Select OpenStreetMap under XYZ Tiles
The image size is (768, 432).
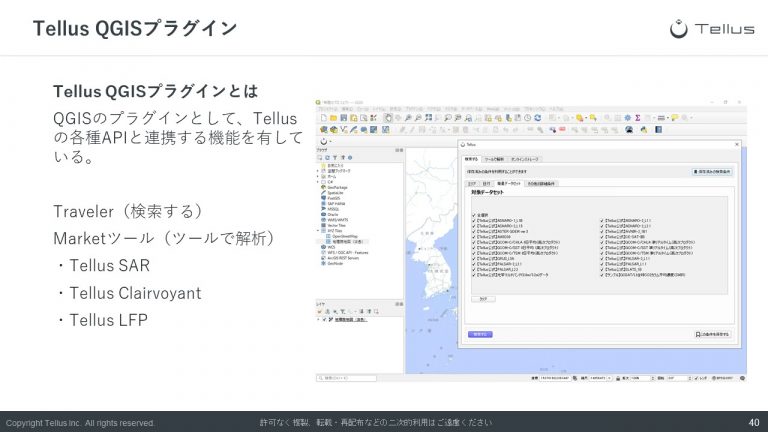[345, 236]
